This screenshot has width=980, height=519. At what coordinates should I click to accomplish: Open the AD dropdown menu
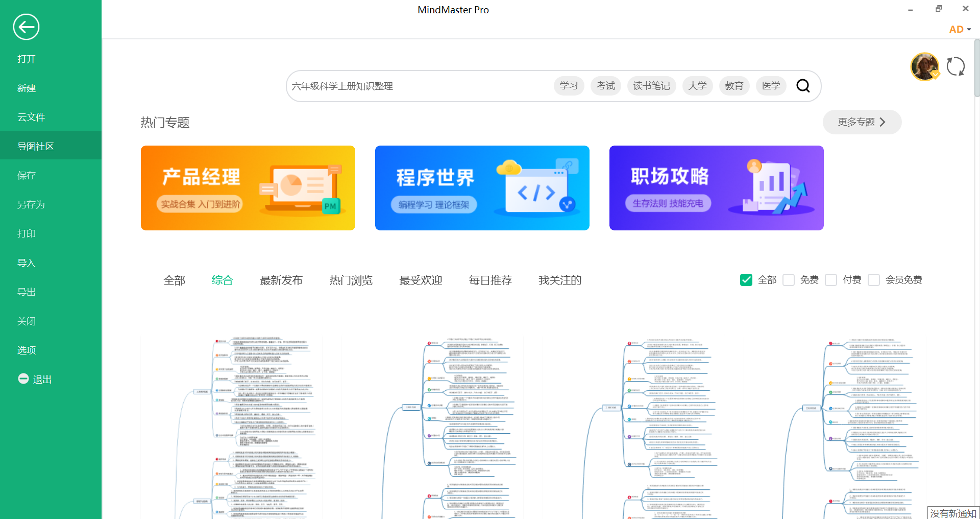(x=960, y=29)
